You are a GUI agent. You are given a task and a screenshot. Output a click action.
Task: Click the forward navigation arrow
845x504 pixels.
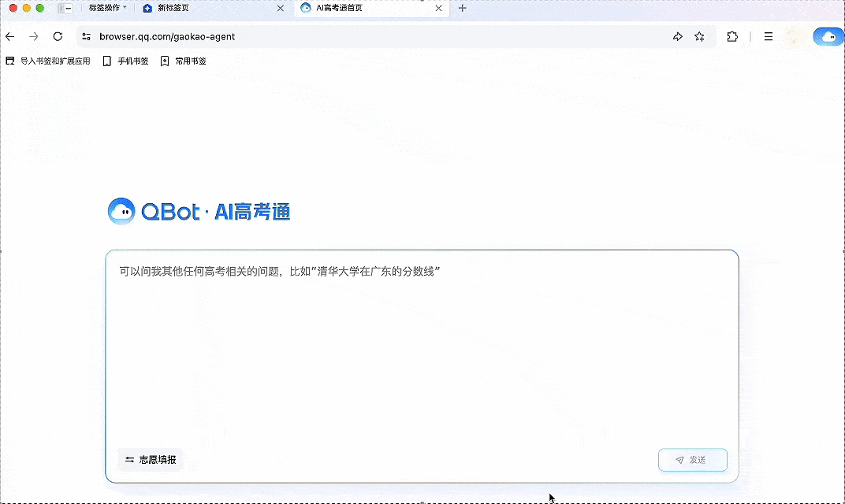coord(34,36)
